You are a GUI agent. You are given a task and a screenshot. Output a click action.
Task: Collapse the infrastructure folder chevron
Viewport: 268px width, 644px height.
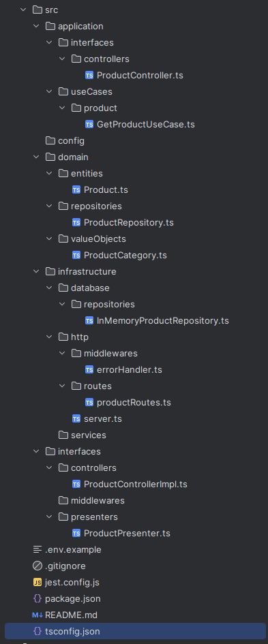pos(36,271)
